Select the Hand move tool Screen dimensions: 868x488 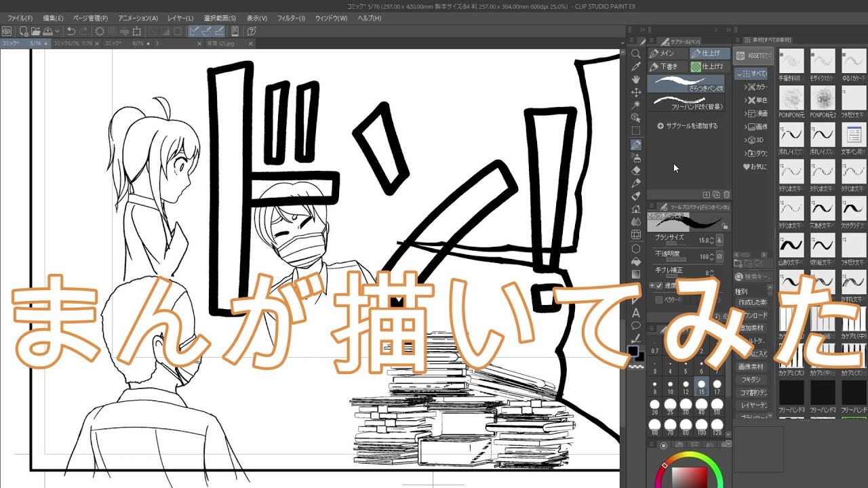[636, 79]
